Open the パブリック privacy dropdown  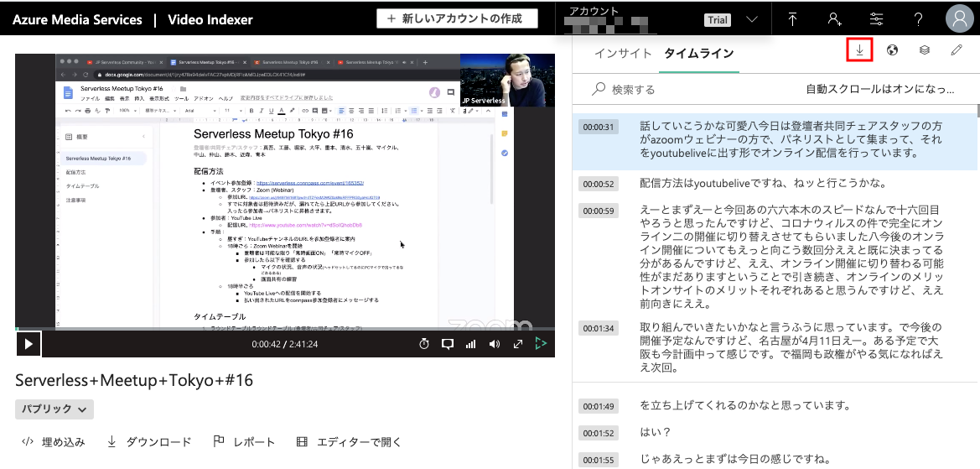click(54, 409)
